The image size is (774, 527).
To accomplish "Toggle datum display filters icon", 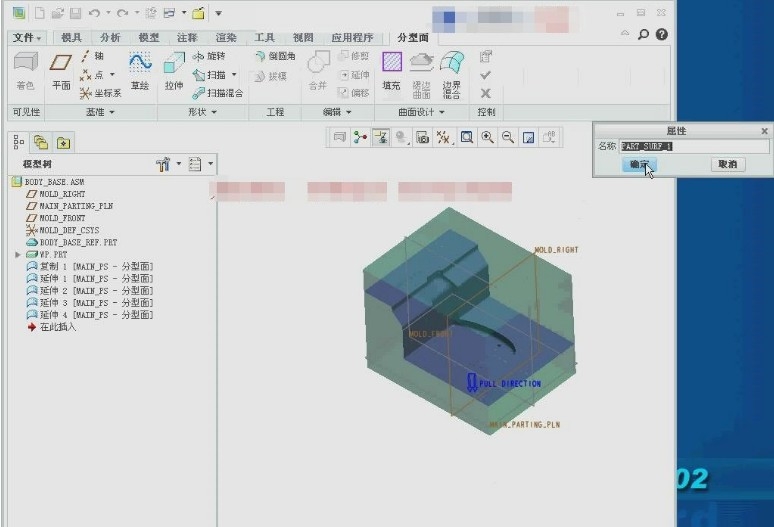I will 443,137.
